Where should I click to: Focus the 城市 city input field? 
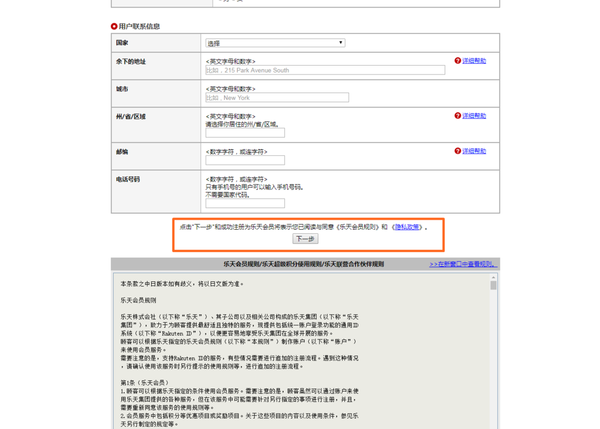(x=277, y=98)
